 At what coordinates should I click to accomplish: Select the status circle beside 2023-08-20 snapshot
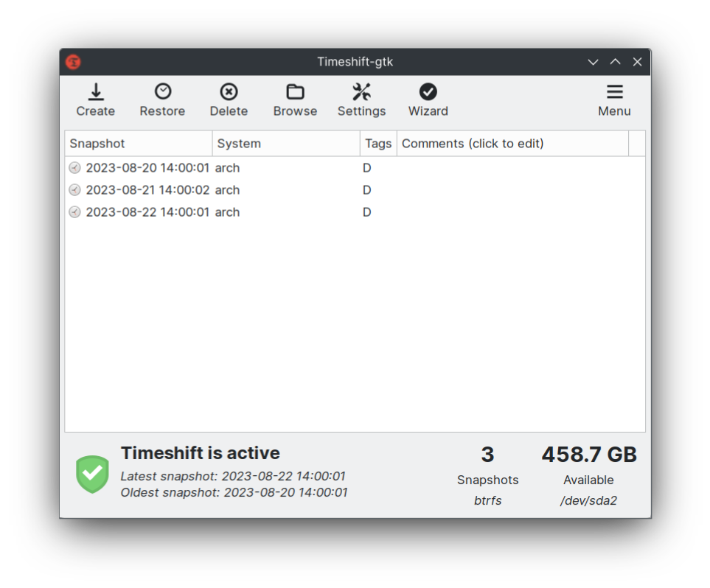click(x=74, y=167)
